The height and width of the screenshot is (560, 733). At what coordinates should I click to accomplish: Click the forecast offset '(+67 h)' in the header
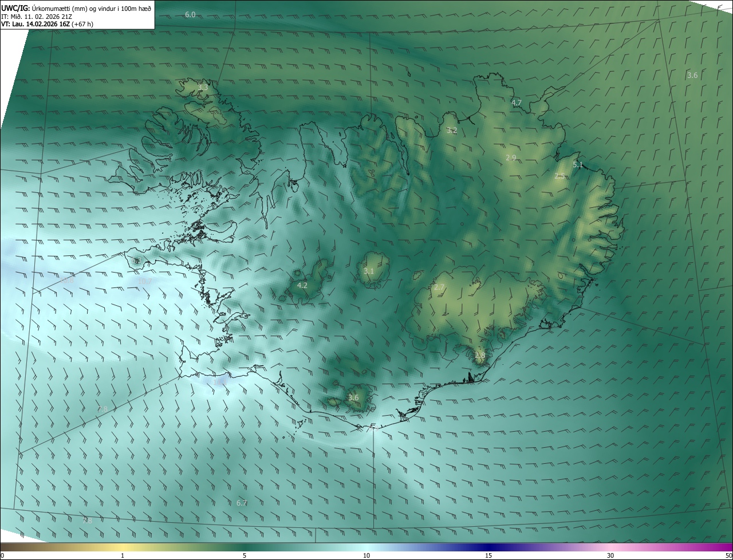pos(83,24)
